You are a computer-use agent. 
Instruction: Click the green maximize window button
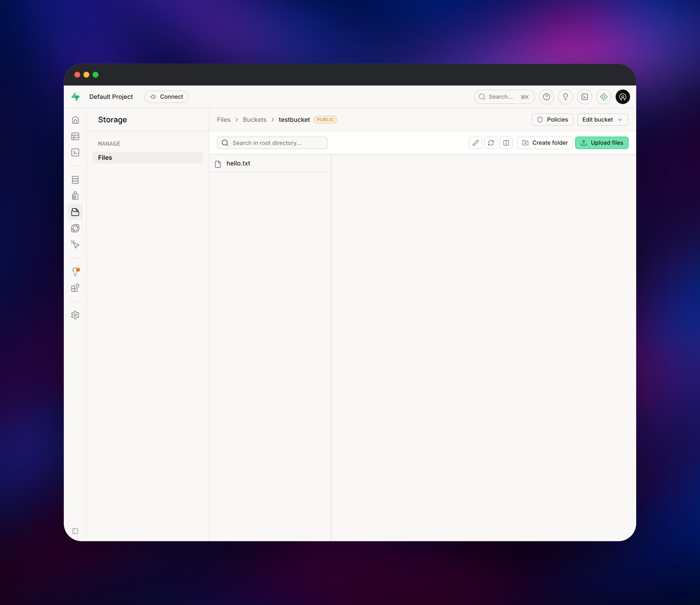coord(96,75)
